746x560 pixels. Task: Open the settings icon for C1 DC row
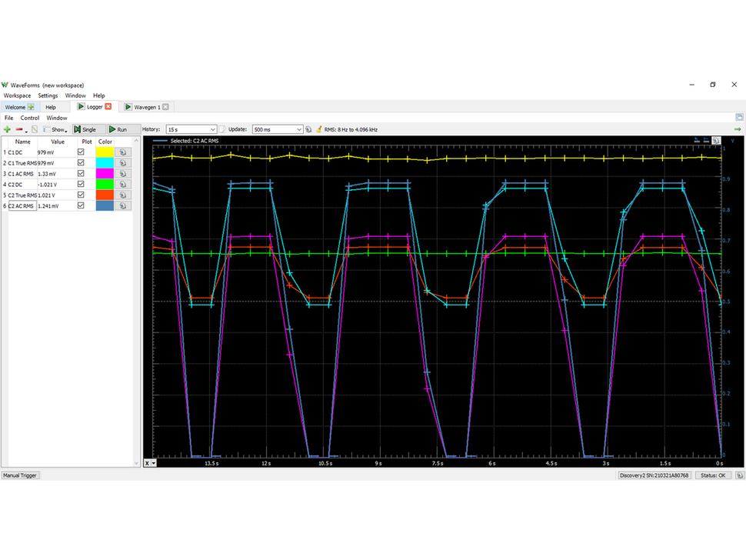pos(123,152)
